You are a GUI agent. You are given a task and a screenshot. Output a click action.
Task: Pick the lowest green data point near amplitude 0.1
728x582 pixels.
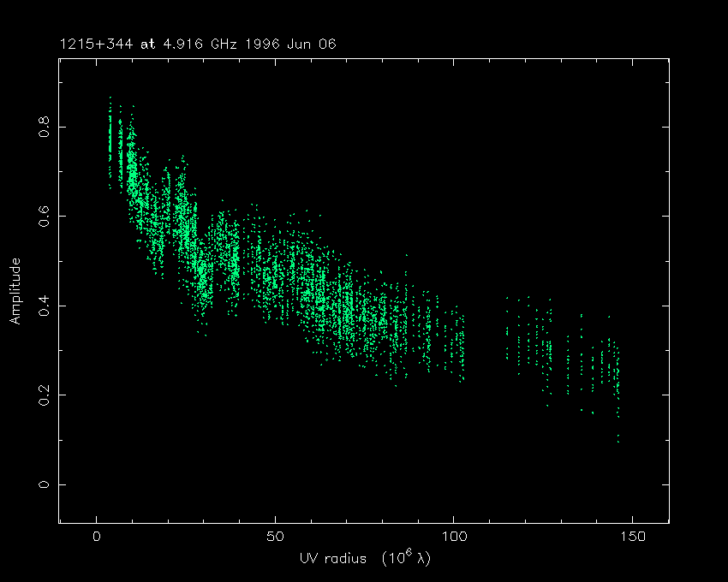pyautogui.click(x=618, y=442)
